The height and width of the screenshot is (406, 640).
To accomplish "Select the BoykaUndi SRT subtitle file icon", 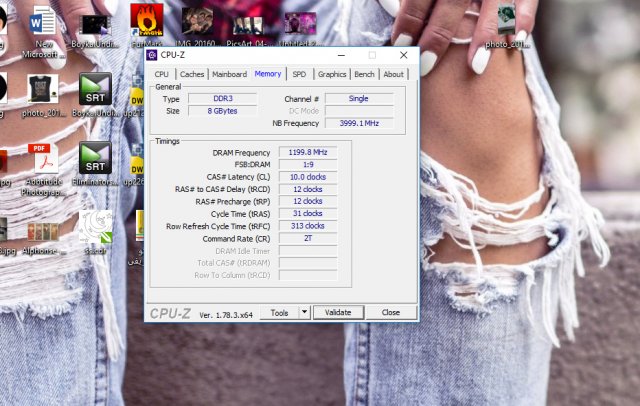I will coord(95,89).
